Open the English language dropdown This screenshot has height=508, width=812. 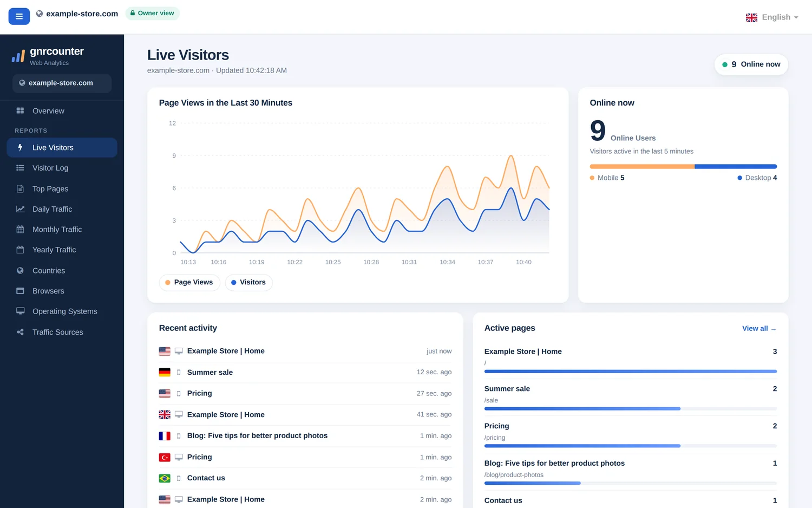tap(772, 17)
